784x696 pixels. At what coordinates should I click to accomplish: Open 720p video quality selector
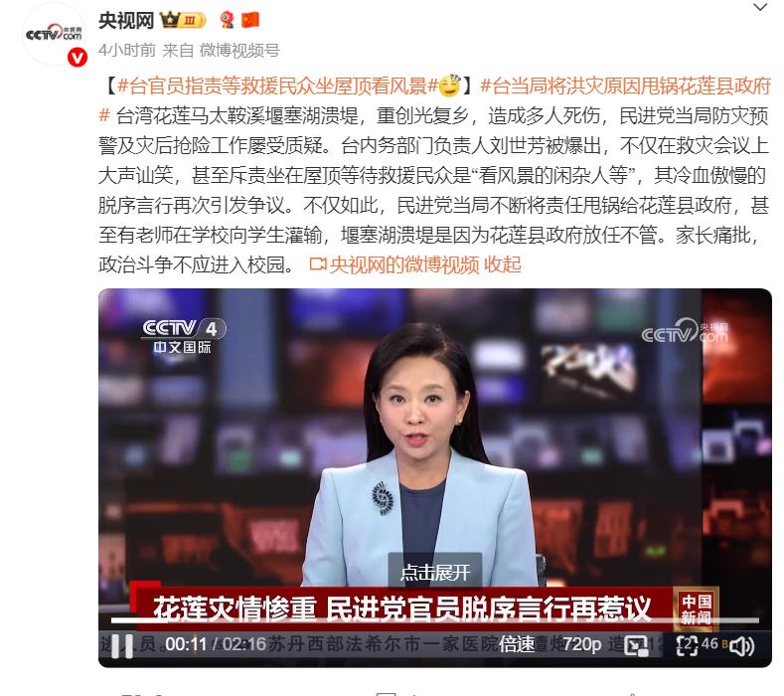(x=582, y=644)
